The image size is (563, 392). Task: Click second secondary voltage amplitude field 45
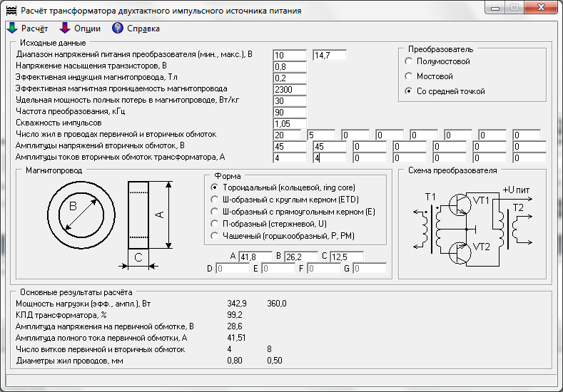(330, 146)
